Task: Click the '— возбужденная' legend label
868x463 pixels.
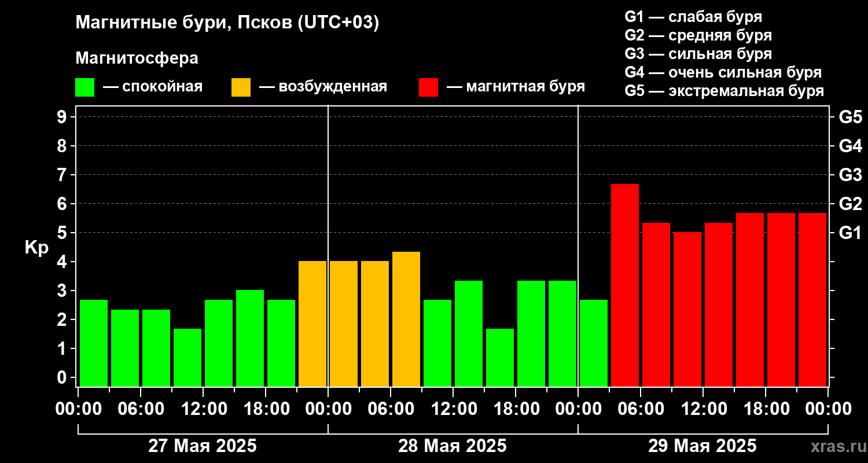Action: (323, 87)
